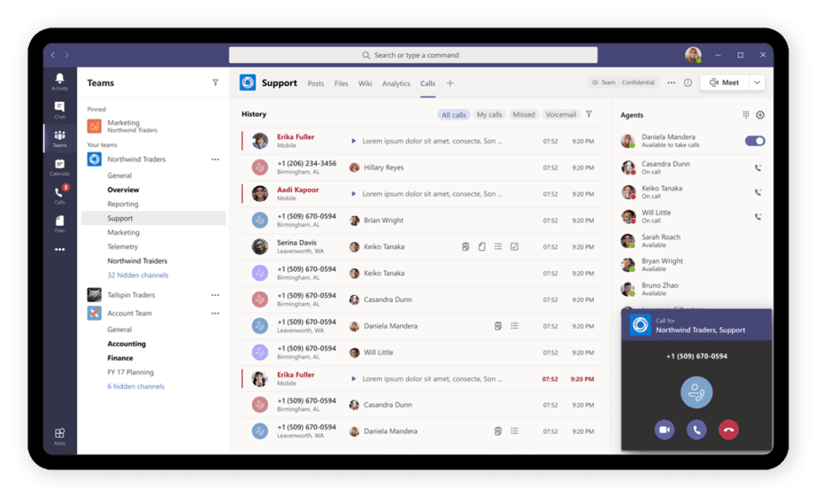Open the Overview channel
This screenshot has width=823, height=504.
pyautogui.click(x=123, y=190)
